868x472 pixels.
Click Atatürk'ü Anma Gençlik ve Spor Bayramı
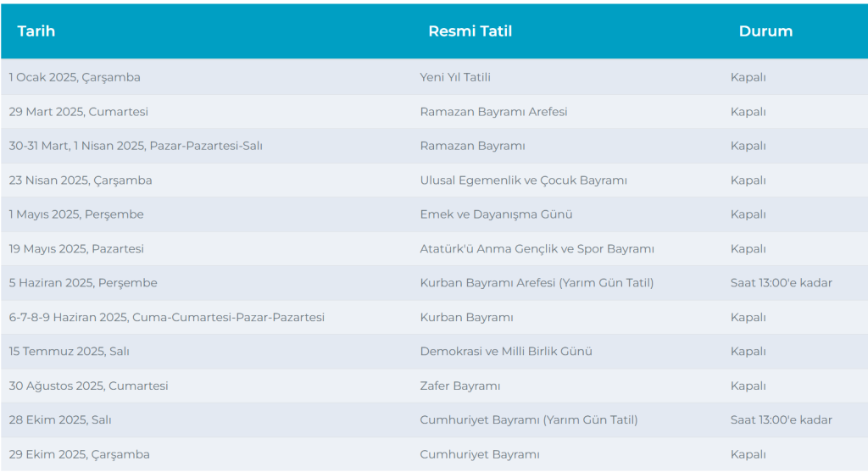point(537,249)
